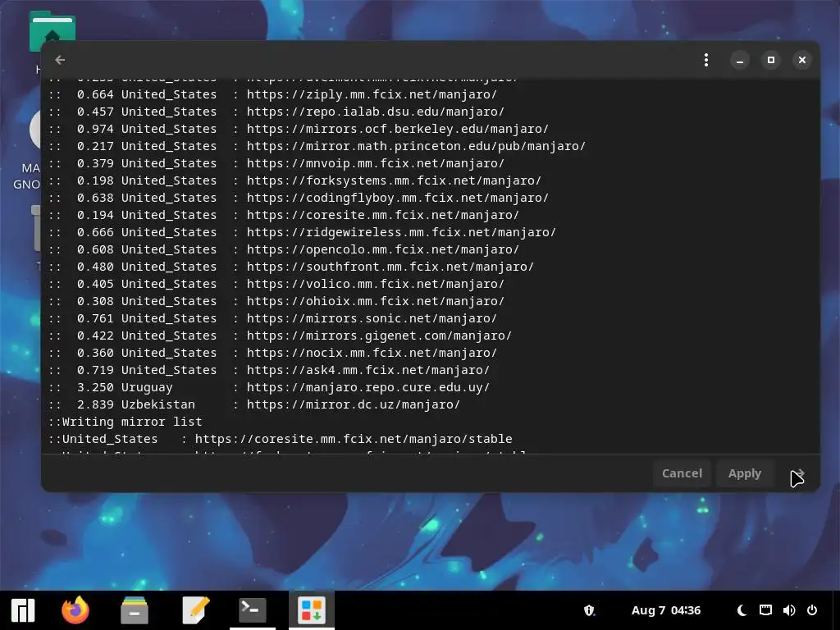840x630 pixels.
Task: Open the file manager in taskbar
Action: [135, 610]
